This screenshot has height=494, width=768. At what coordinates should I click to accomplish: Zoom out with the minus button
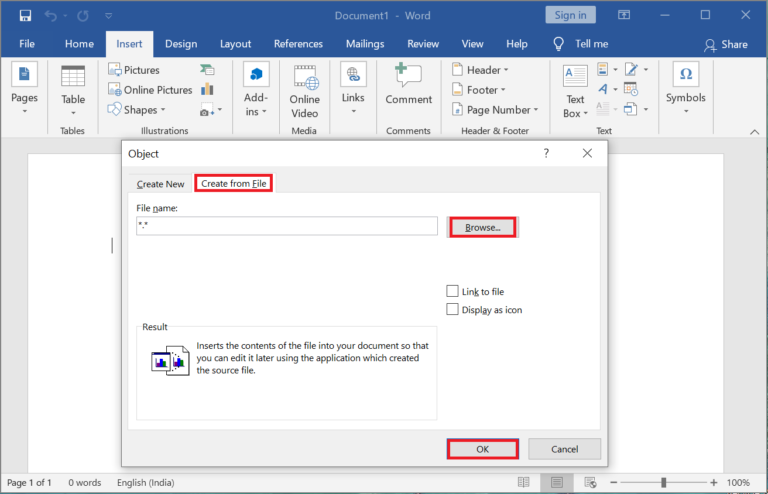tap(613, 483)
